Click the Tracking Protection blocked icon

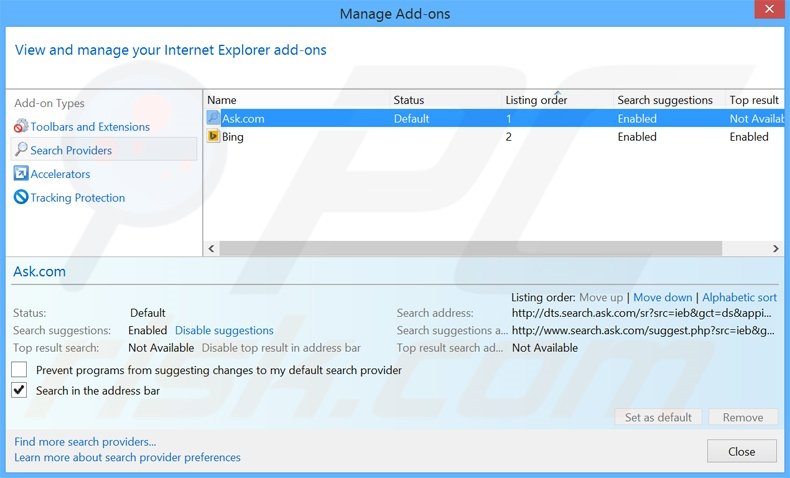pyautogui.click(x=21, y=197)
